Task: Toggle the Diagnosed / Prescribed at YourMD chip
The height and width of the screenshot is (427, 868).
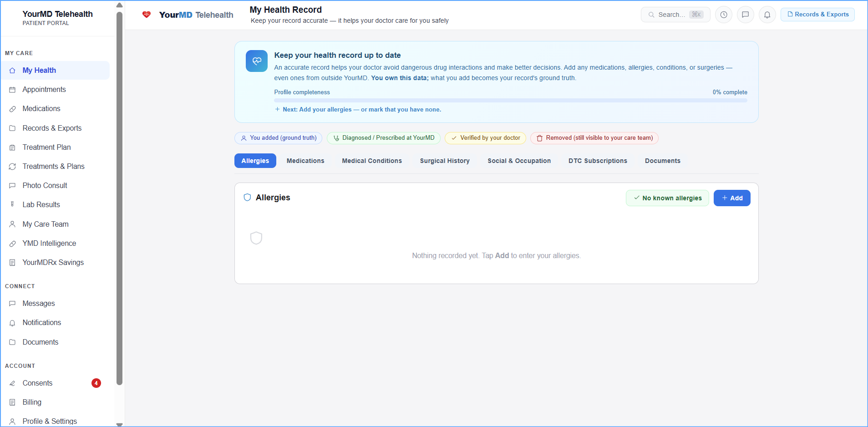Action: (x=383, y=138)
